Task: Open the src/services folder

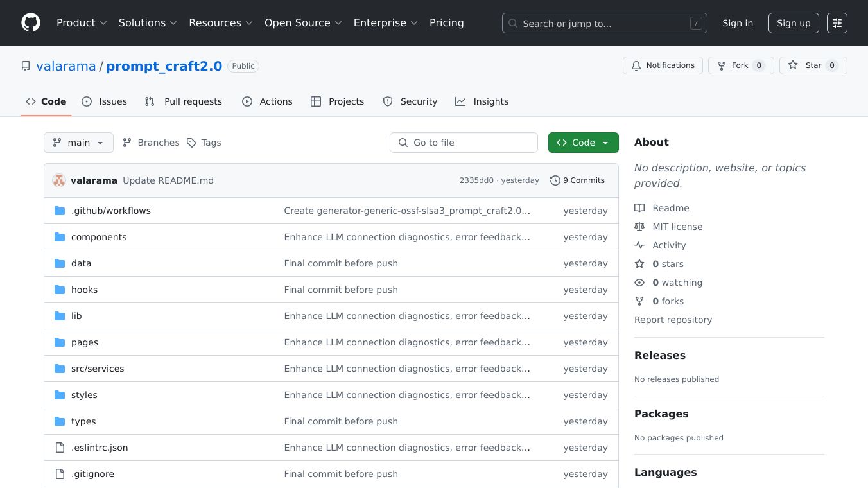Action: 98,369
